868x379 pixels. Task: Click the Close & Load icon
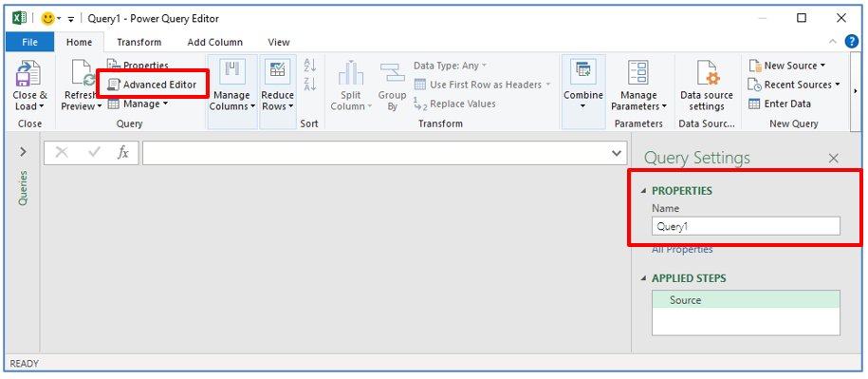(x=28, y=73)
